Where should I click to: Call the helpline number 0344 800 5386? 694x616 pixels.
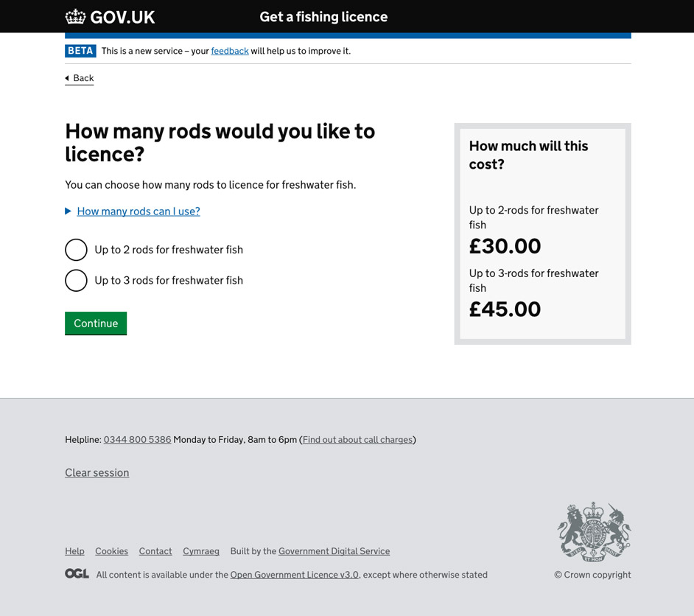coord(137,439)
